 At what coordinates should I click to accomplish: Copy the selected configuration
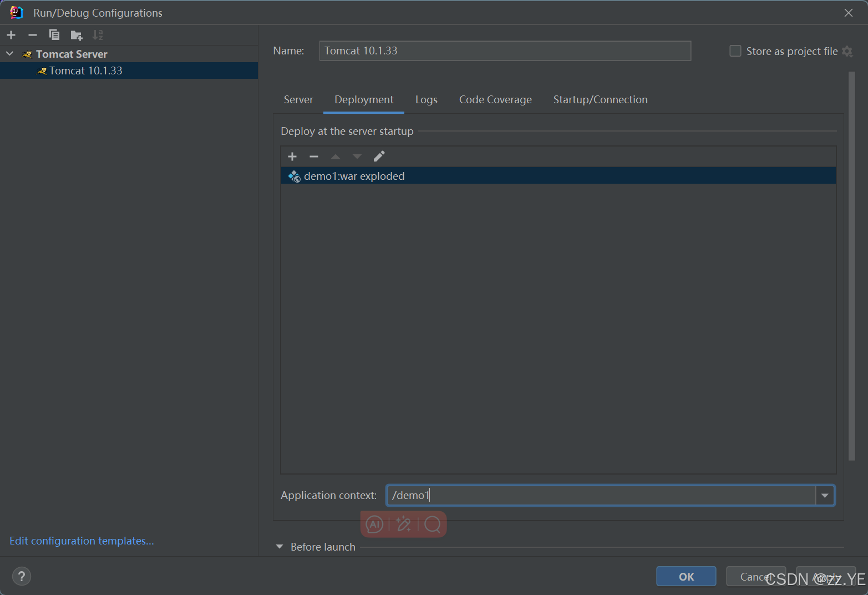54,35
